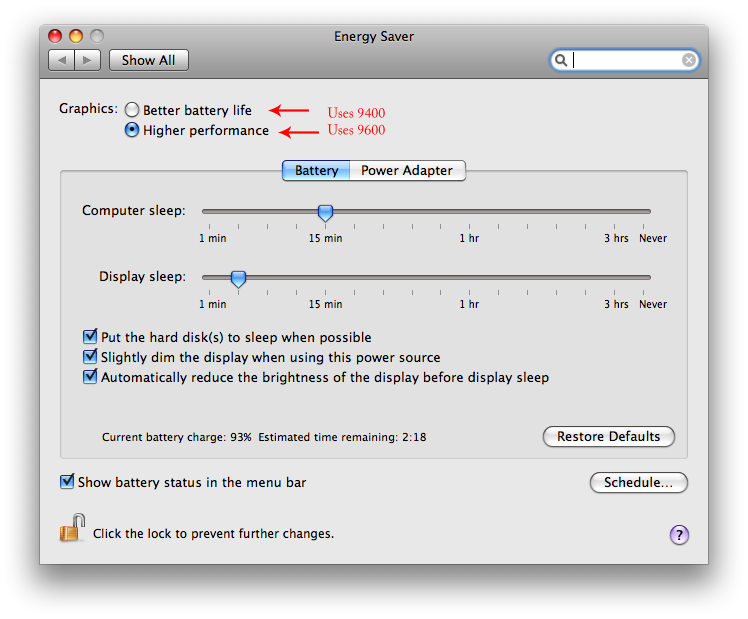Click 'Click the lock to prevent further changes' text

tap(213, 534)
